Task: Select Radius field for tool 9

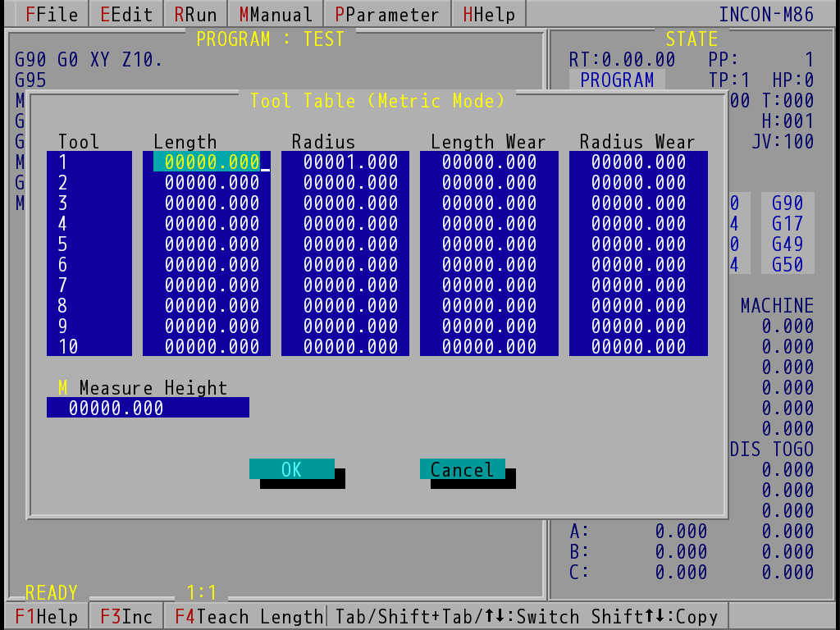Action: (x=345, y=326)
